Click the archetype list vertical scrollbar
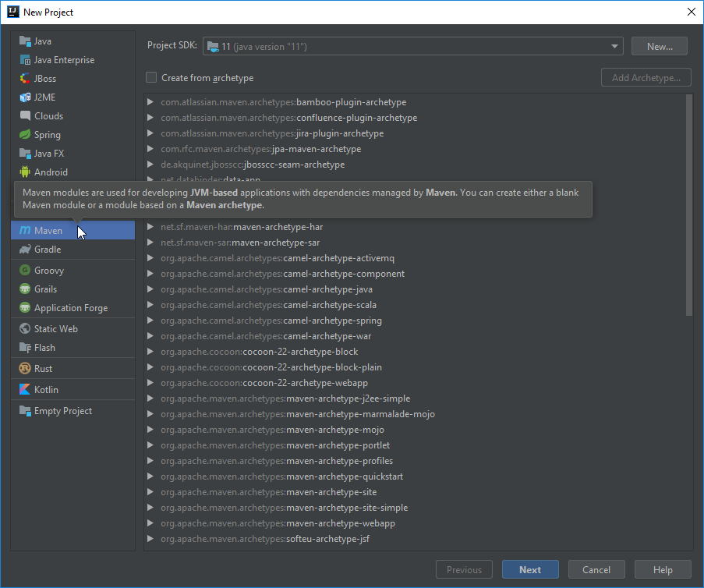 [x=689, y=204]
